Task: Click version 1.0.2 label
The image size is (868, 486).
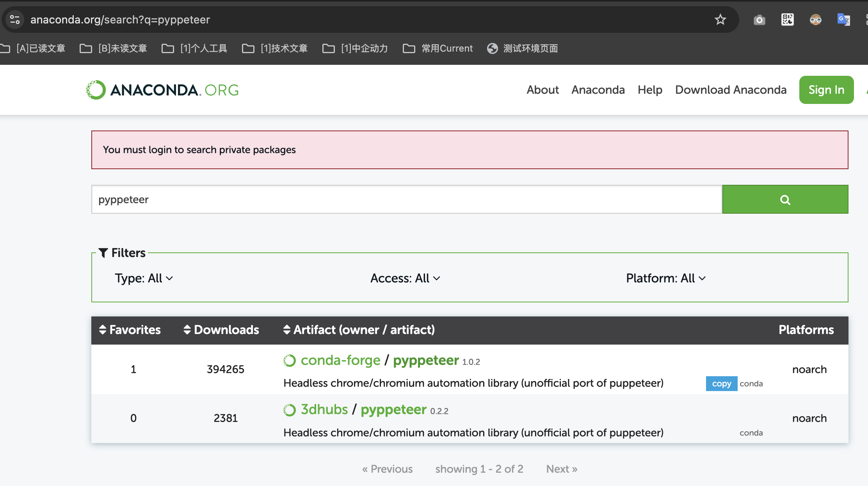Action: [471, 362]
